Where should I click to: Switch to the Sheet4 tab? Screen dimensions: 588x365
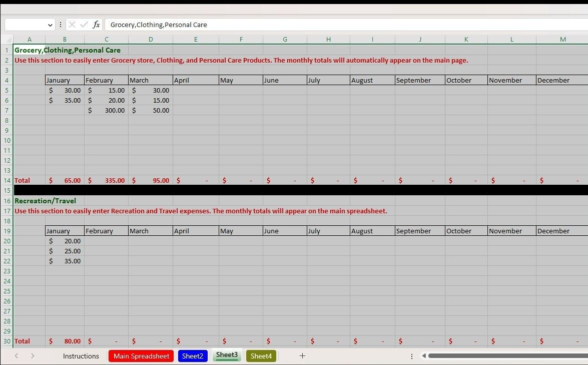click(x=261, y=356)
